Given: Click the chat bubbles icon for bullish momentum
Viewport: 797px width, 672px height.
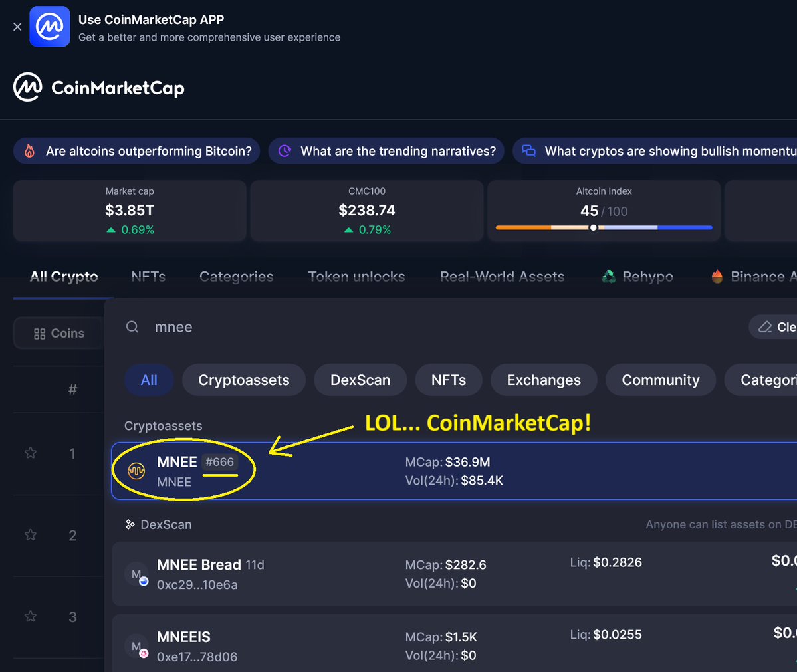Looking at the screenshot, I should click(x=529, y=151).
